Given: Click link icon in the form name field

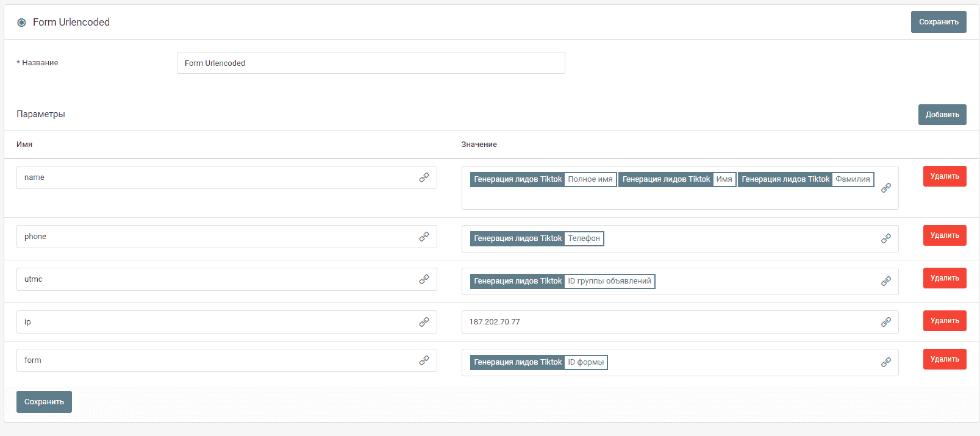Looking at the screenshot, I should click(x=424, y=360).
